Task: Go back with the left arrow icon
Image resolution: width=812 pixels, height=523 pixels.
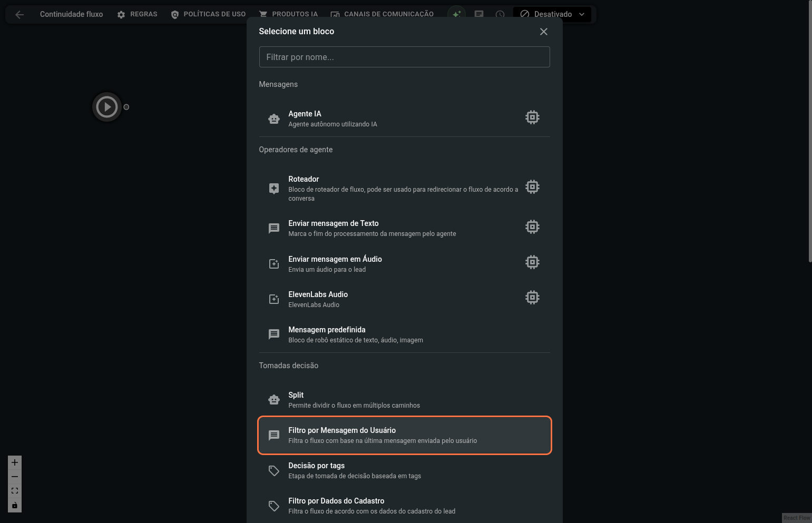Action: coord(19,15)
